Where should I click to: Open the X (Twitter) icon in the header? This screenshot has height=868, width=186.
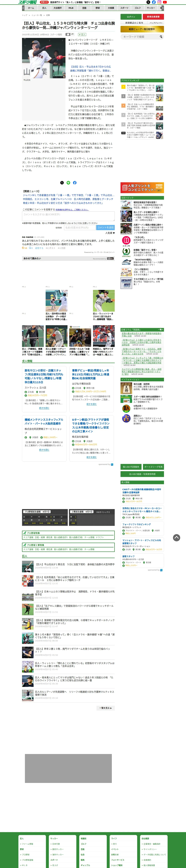point(148,2)
